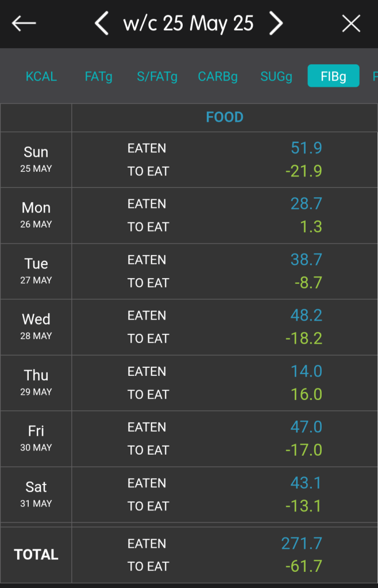This screenshot has width=378, height=588.
Task: Tap the FOOD column header
Action: pyautogui.click(x=225, y=117)
